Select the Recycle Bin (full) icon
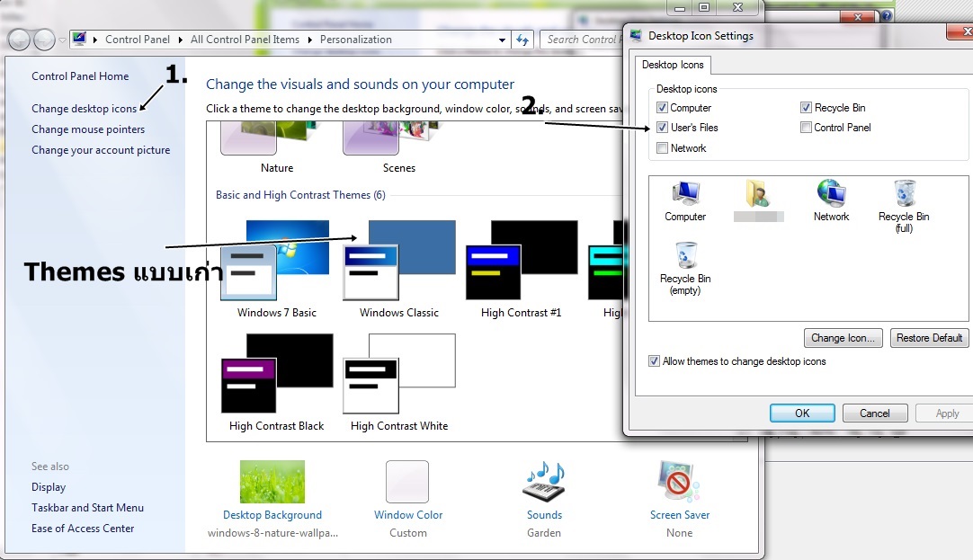 click(904, 193)
